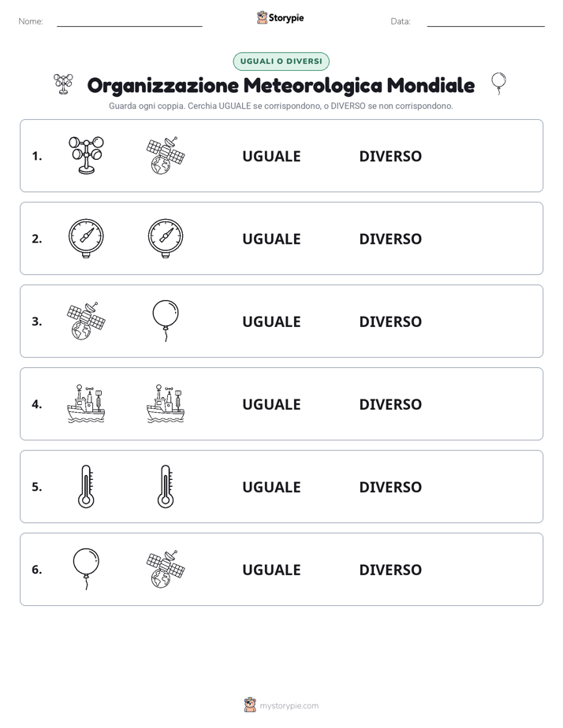Click the balloon icon in row 6
The width and height of the screenshot is (563, 728).
tap(86, 569)
